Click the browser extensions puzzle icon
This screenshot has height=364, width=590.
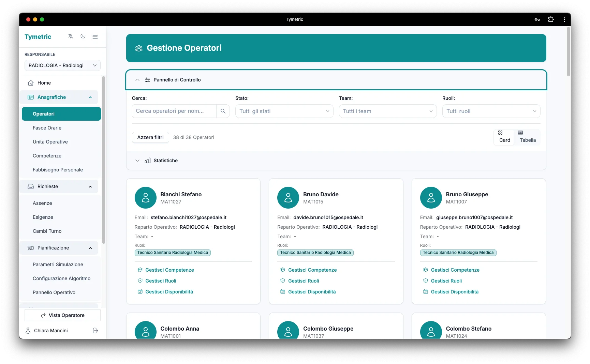tap(551, 19)
